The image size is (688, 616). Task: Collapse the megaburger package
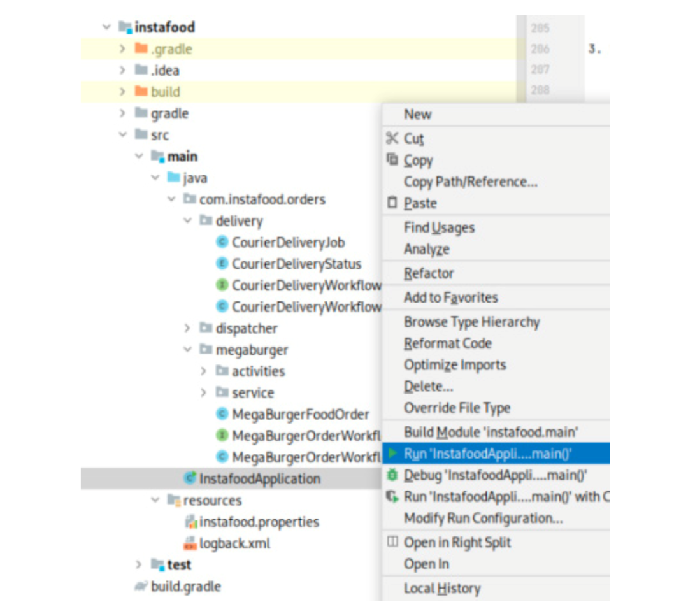pos(187,350)
